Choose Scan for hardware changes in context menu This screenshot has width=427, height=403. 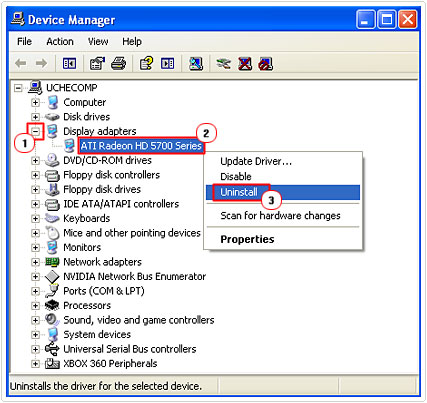pyautogui.click(x=283, y=216)
